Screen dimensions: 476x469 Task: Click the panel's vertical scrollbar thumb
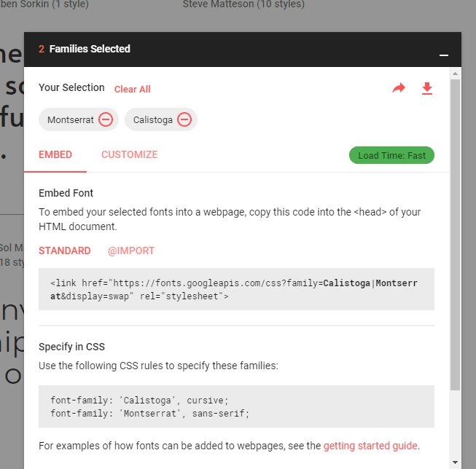point(455,235)
